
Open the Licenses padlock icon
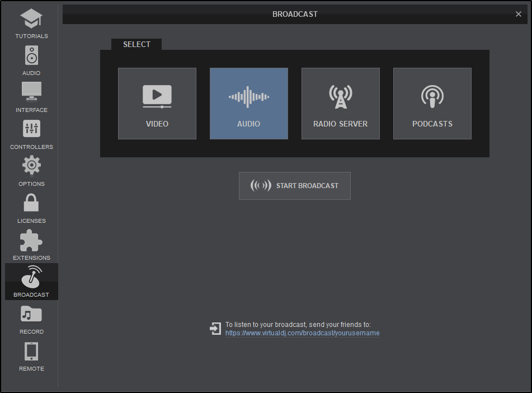pos(31,204)
